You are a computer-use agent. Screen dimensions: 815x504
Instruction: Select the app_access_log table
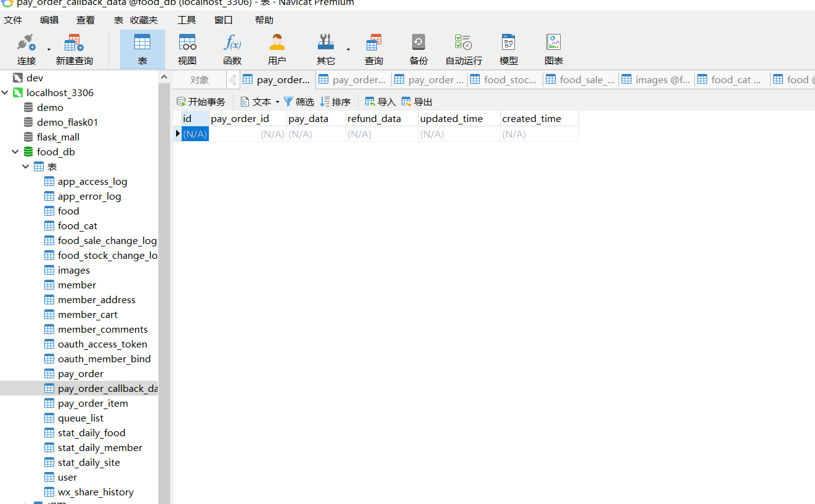pos(92,182)
